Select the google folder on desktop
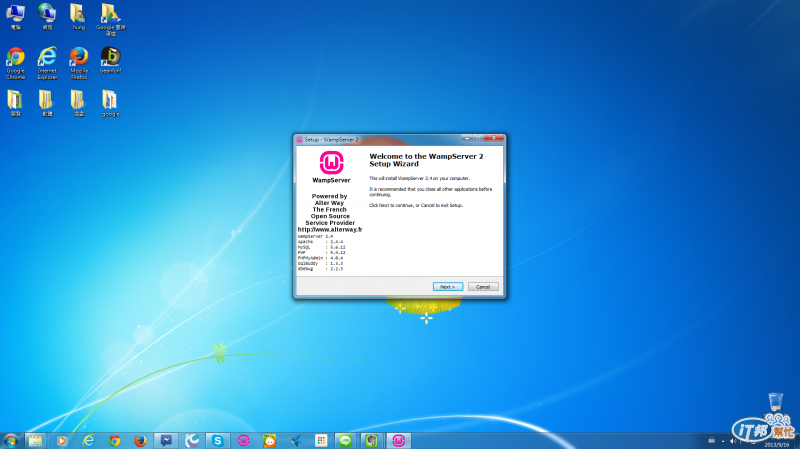800x449 pixels. [x=110, y=103]
